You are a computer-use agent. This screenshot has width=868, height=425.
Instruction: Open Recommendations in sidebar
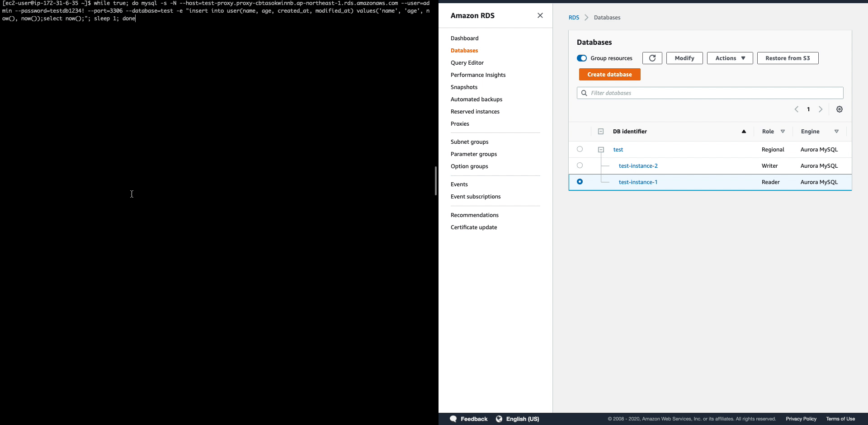[x=474, y=215]
